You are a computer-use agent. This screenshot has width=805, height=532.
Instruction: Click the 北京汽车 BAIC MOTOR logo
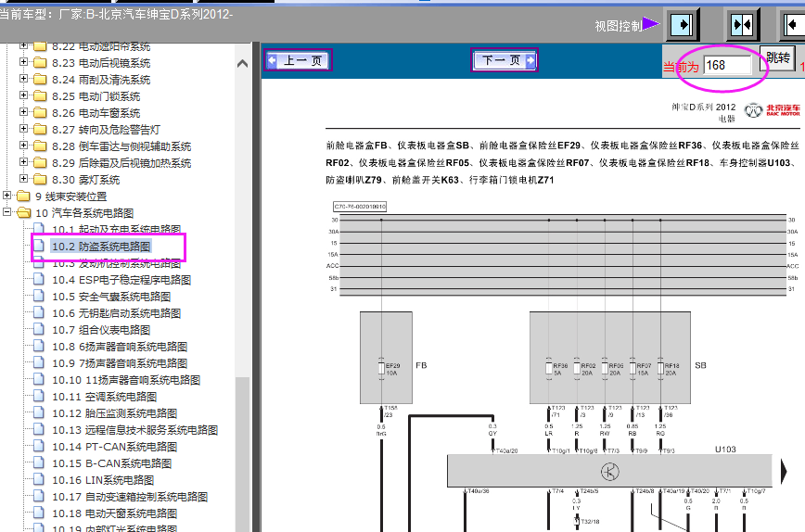pyautogui.click(x=773, y=109)
